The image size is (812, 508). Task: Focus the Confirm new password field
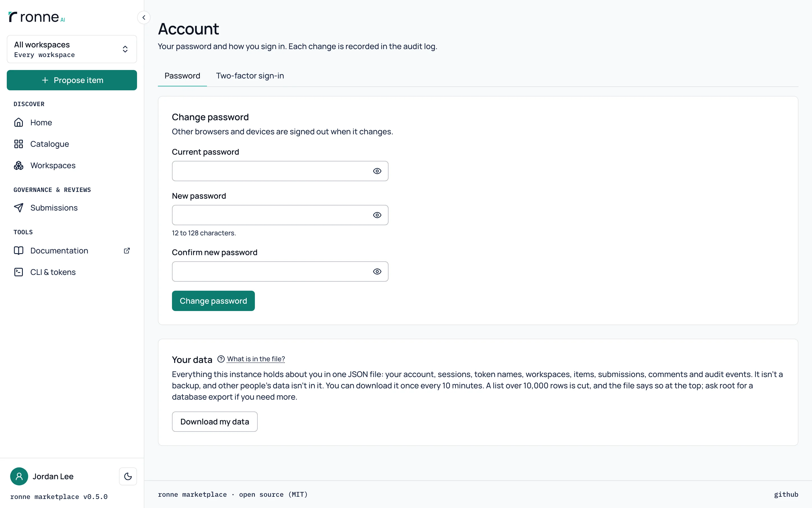[x=280, y=271]
